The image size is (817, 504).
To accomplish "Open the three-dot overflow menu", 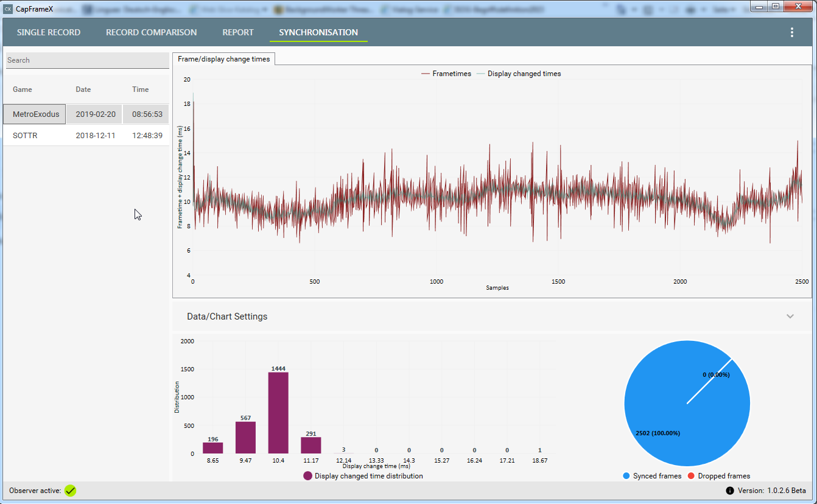I will [x=791, y=32].
